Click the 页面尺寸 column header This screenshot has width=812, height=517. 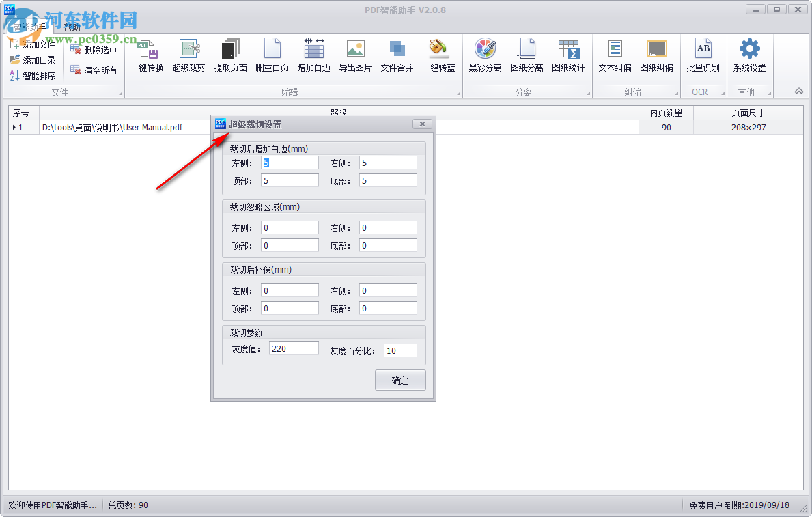[x=748, y=113]
